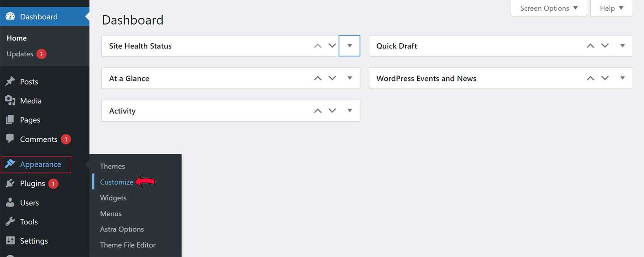Click the Dashboard page title
The width and height of the screenshot is (644, 257).
point(133,20)
